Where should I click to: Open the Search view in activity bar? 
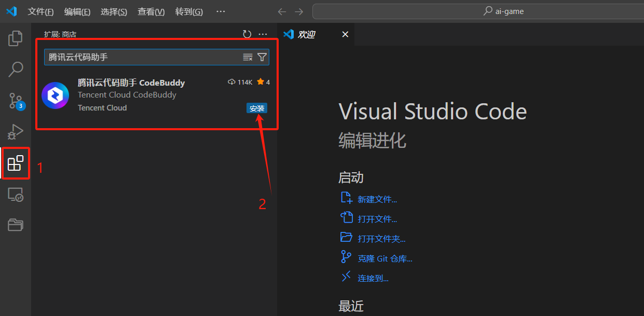click(16, 70)
